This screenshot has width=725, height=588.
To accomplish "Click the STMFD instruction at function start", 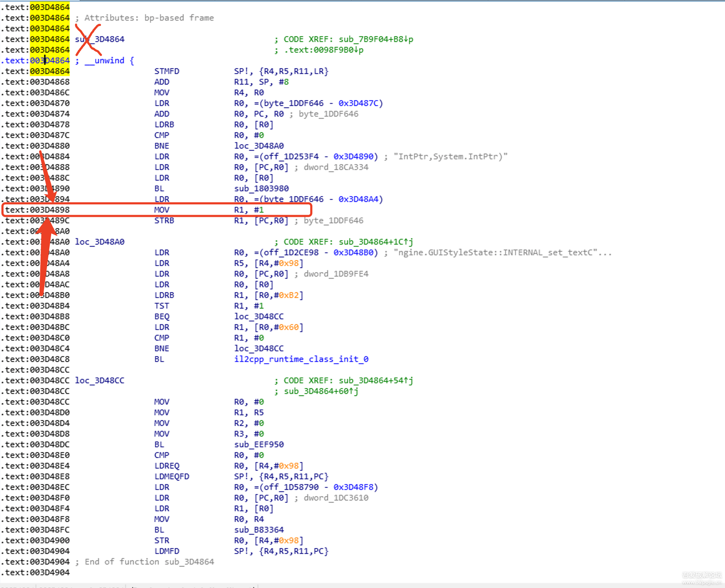I will [x=166, y=71].
